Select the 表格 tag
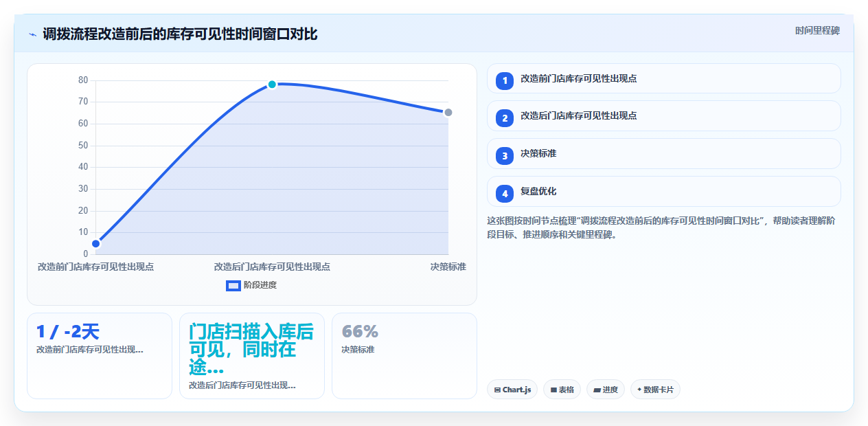868x426 pixels. [x=562, y=390]
